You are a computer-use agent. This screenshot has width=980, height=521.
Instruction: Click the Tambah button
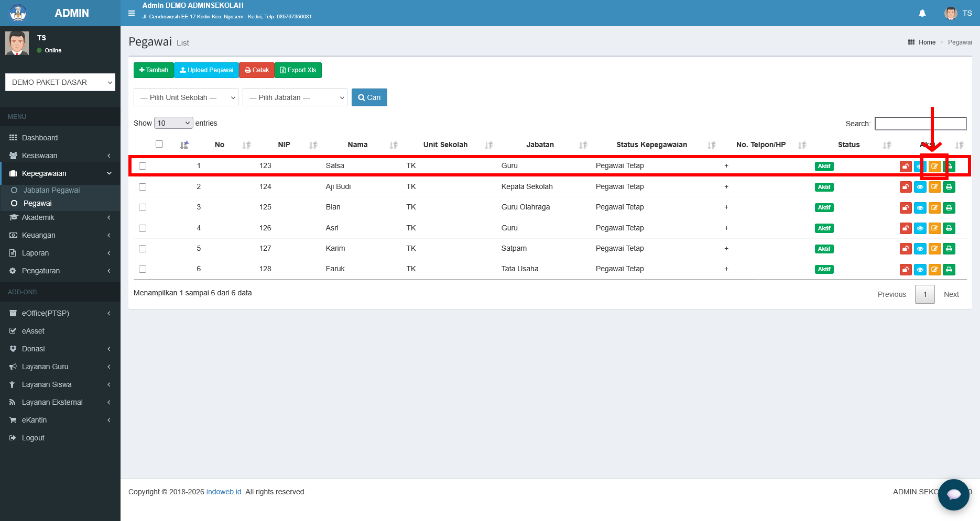point(154,70)
